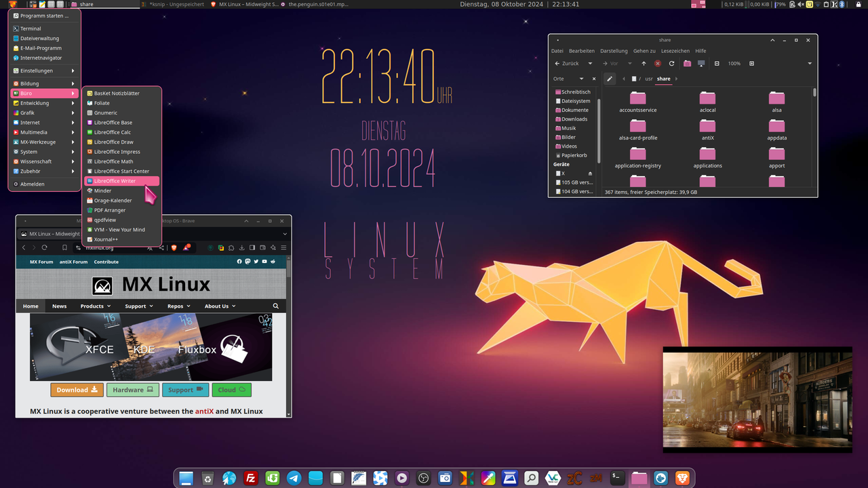Expand the Einstellungen submenu
868x488 pixels.
(x=44, y=70)
